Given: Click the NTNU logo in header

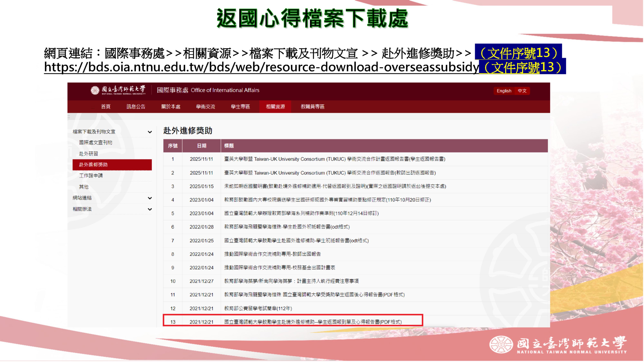Looking at the screenshot, I should tap(118, 90).
